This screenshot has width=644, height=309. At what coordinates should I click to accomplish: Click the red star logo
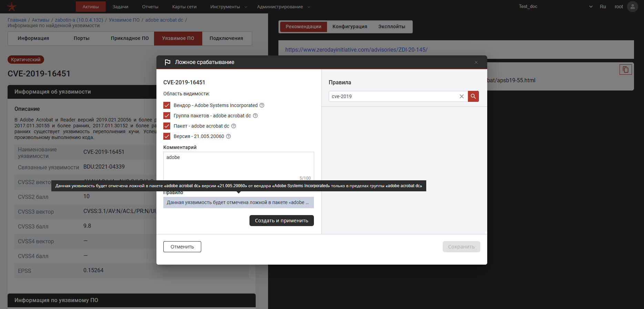pos(12,7)
